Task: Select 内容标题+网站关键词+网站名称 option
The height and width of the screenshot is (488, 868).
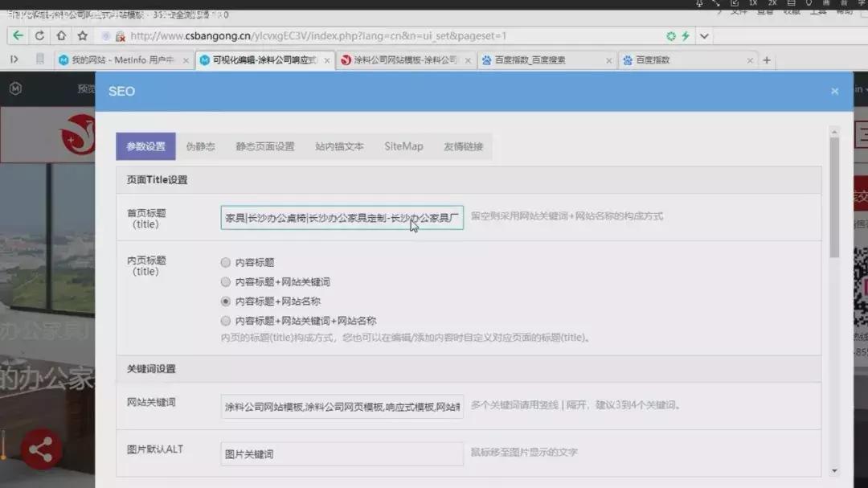Action: tap(226, 320)
